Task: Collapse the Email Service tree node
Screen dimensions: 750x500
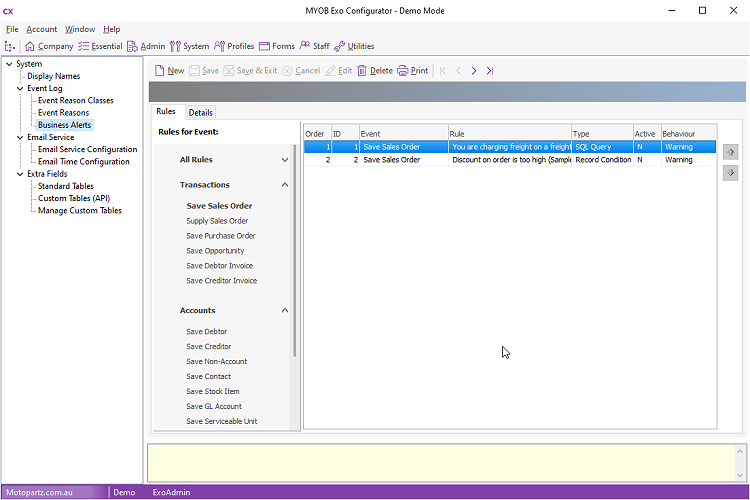Action: (20, 137)
